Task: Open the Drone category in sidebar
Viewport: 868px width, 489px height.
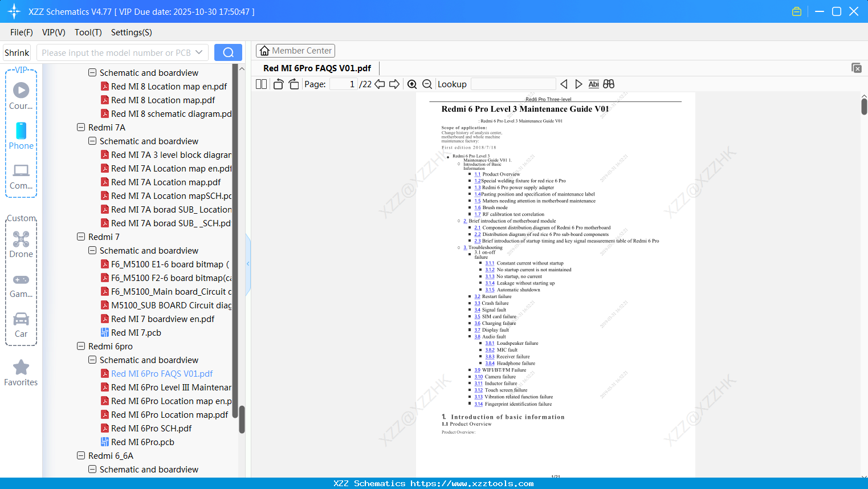Action: pyautogui.click(x=21, y=244)
